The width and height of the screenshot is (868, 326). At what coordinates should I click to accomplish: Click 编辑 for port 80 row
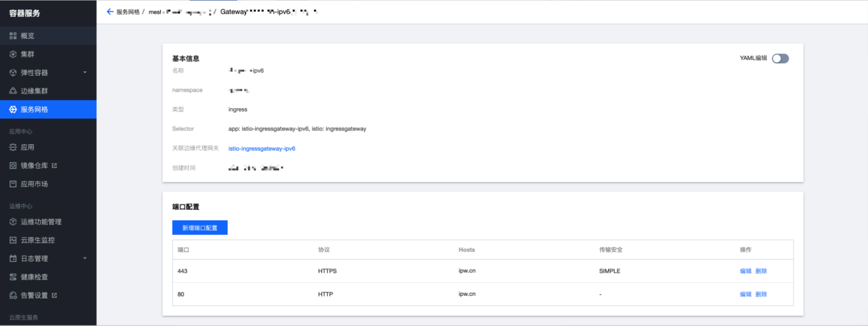746,294
